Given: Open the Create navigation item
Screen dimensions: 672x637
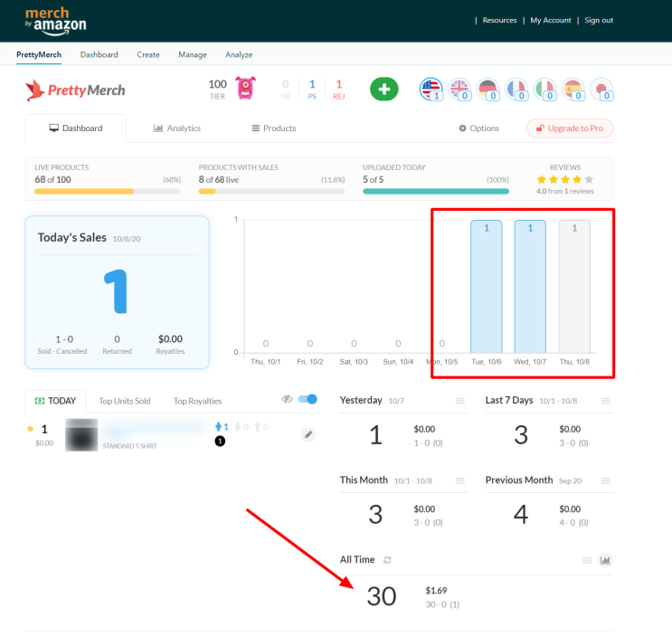Looking at the screenshot, I should tap(148, 55).
